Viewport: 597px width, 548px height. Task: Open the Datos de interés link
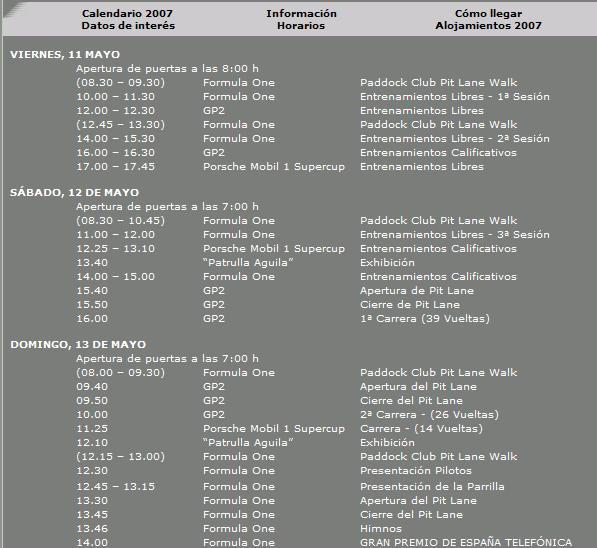click(x=128, y=26)
